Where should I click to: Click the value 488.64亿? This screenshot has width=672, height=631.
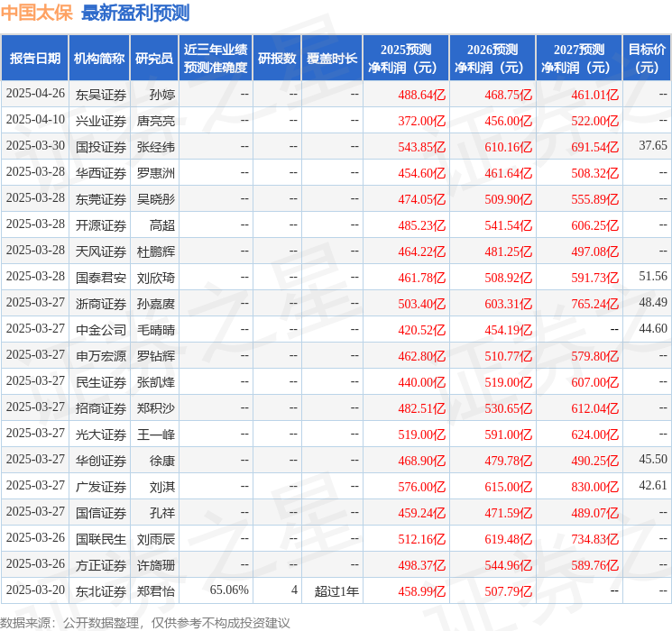[x=422, y=95]
